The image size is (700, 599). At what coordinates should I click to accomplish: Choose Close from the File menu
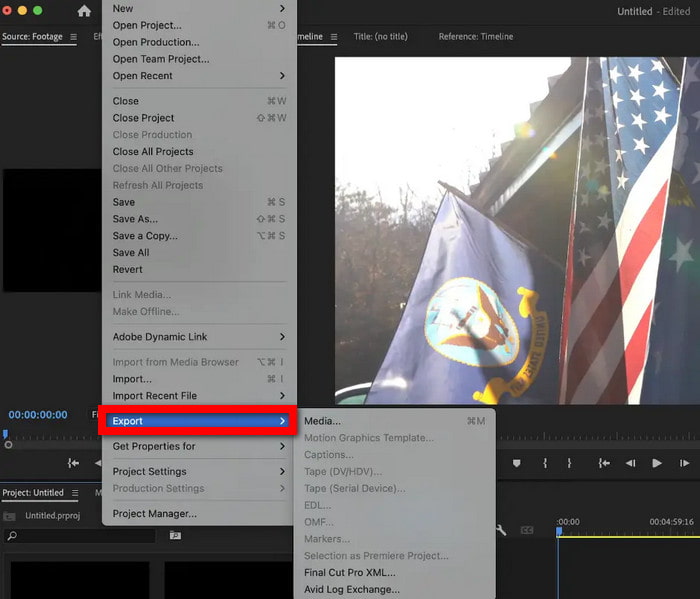[x=199, y=101]
